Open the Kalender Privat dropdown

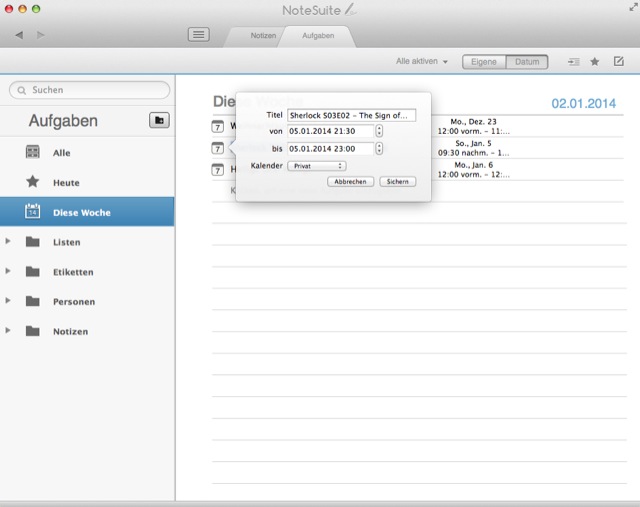pyautogui.click(x=316, y=166)
